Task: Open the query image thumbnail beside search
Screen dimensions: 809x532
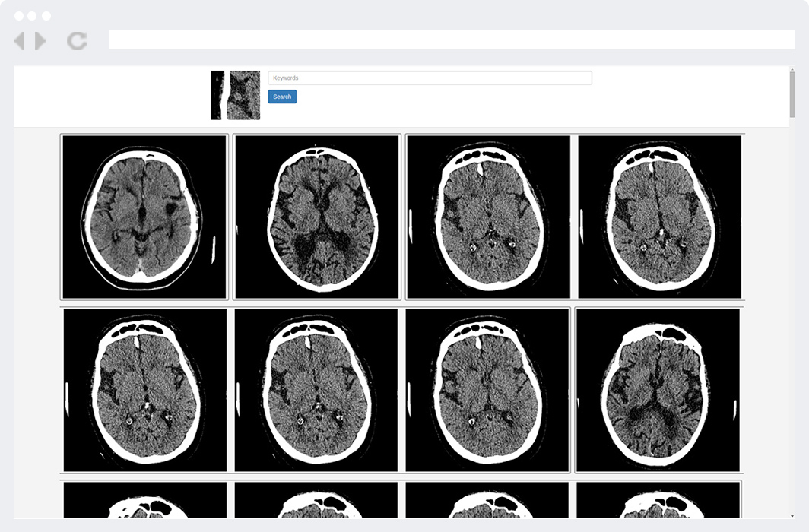Action: pyautogui.click(x=236, y=96)
